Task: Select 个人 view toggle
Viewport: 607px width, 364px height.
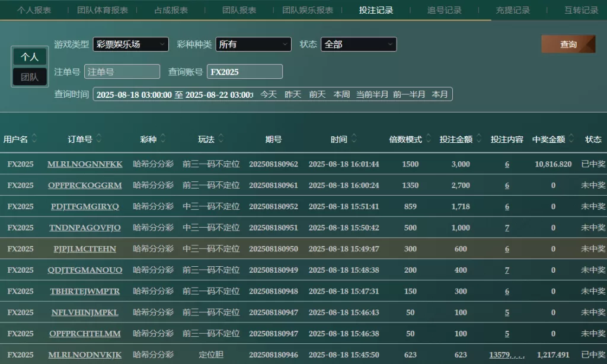Action: pos(30,57)
